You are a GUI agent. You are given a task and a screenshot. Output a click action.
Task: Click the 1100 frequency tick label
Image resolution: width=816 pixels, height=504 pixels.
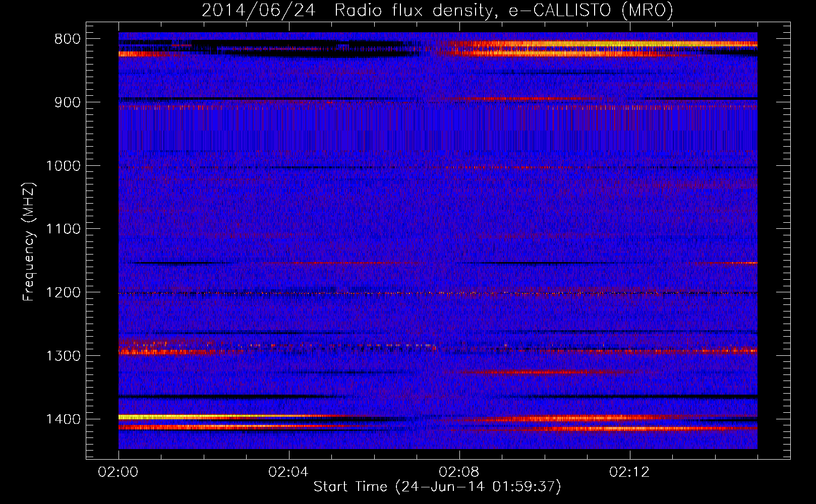[63, 229]
